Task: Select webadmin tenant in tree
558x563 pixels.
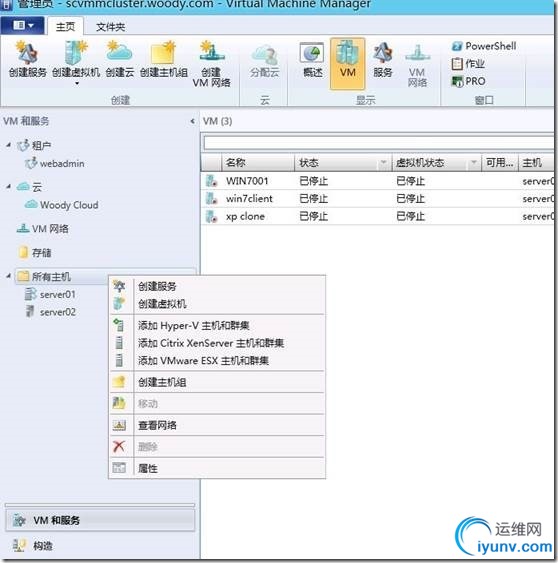Action: tap(55, 164)
